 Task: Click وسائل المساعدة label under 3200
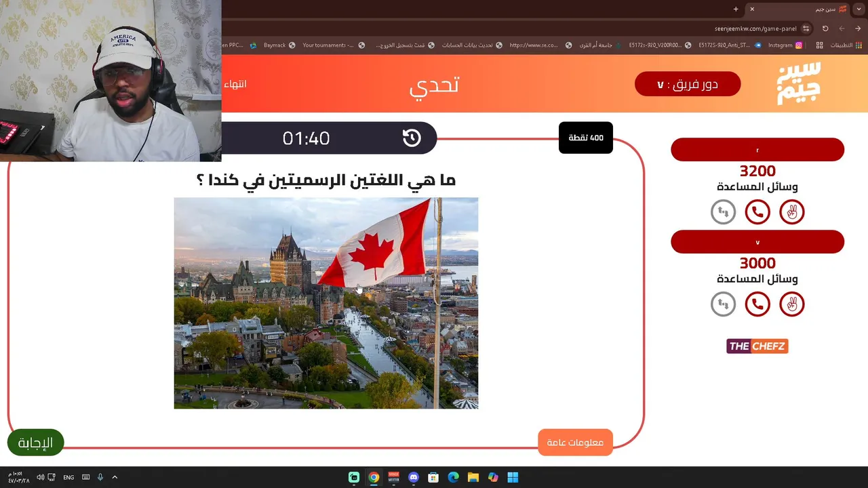pyautogui.click(x=757, y=187)
